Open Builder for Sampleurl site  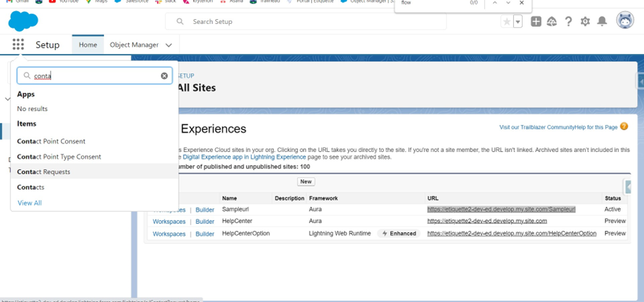tap(205, 210)
